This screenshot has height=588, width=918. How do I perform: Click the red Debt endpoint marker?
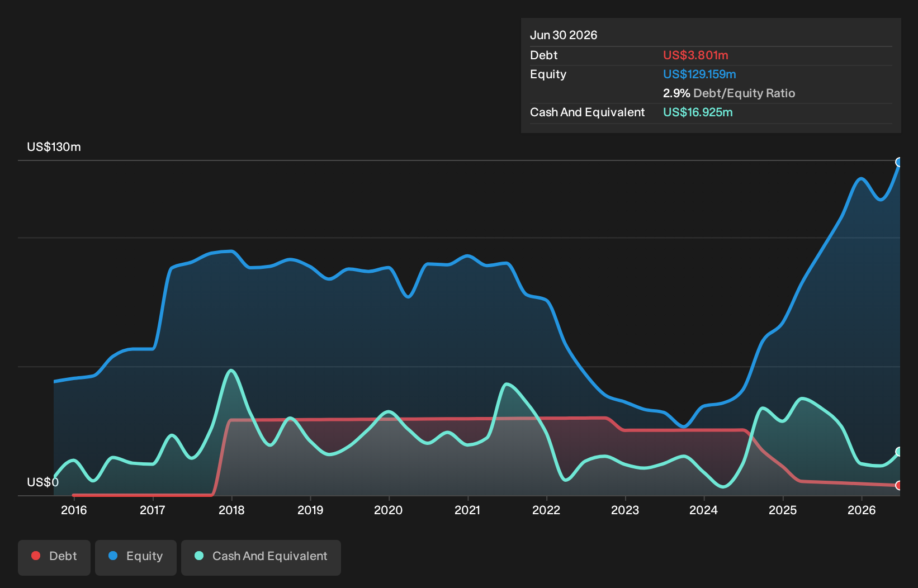[899, 485]
